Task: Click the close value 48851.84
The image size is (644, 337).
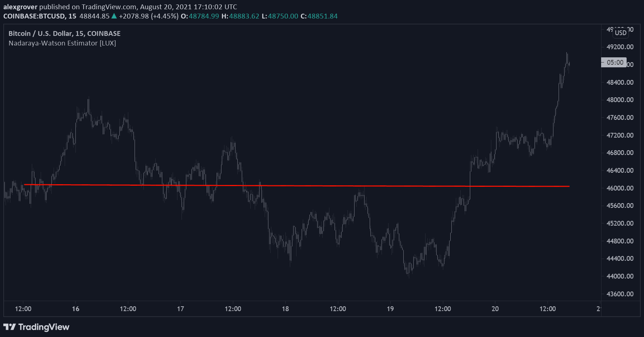Action: 323,16
